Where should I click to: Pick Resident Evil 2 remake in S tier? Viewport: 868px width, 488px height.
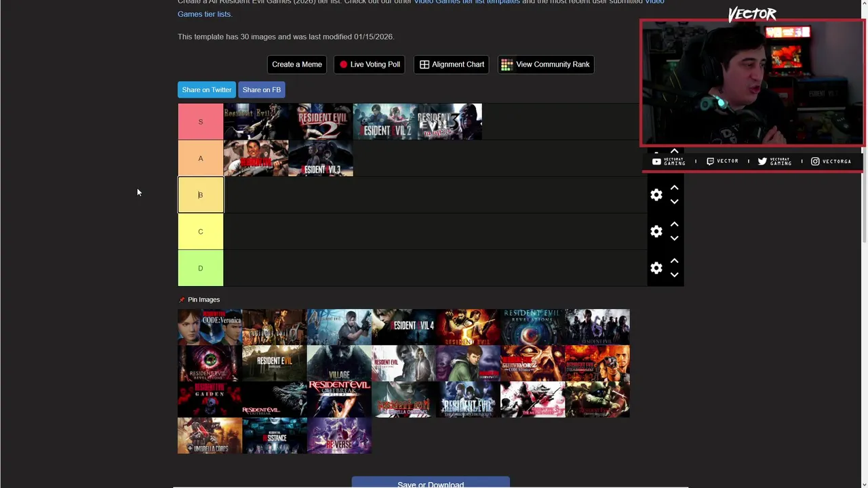385,122
